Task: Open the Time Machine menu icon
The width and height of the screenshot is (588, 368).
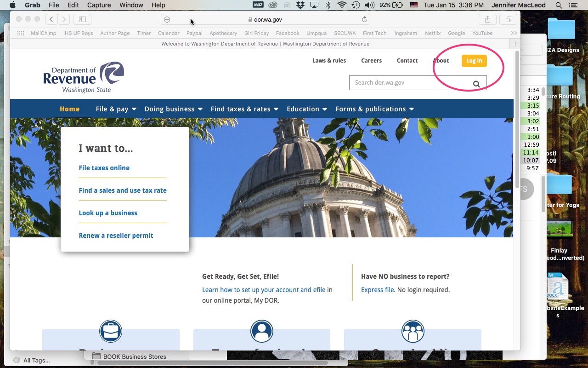Action: [x=356, y=5]
